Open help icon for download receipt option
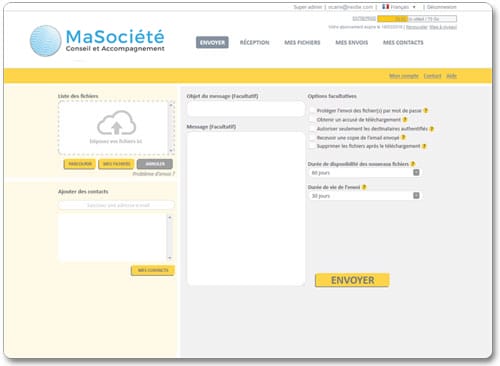This screenshot has height=366, width=500. (405, 119)
